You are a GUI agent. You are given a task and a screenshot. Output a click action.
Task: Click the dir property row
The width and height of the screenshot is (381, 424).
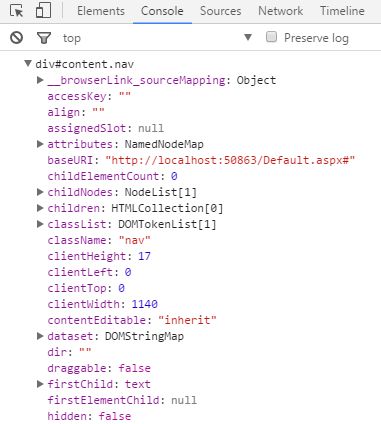69,352
